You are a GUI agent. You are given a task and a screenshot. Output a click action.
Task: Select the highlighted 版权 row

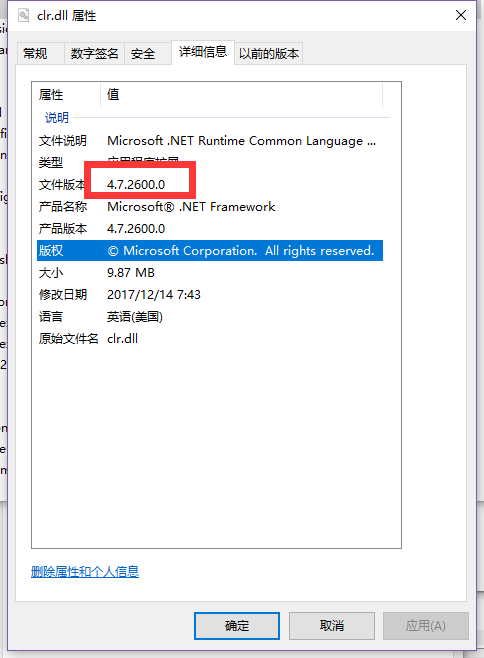point(210,251)
